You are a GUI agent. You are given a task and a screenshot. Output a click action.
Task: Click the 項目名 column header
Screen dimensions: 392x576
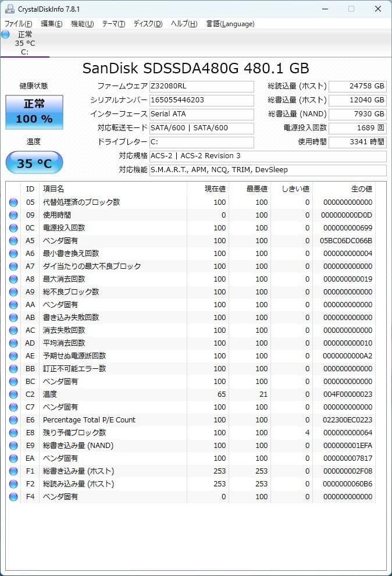[113, 189]
